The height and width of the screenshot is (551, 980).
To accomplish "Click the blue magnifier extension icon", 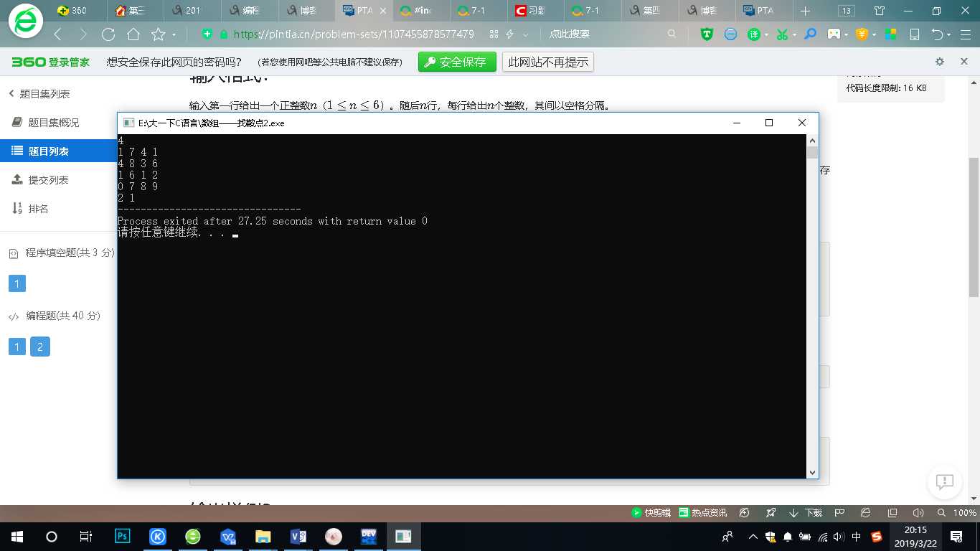I will [x=810, y=34].
